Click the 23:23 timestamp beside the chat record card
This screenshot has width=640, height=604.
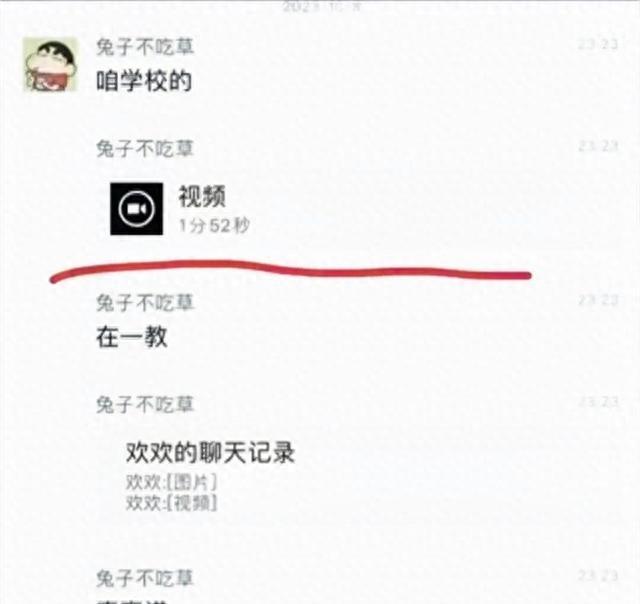598,402
